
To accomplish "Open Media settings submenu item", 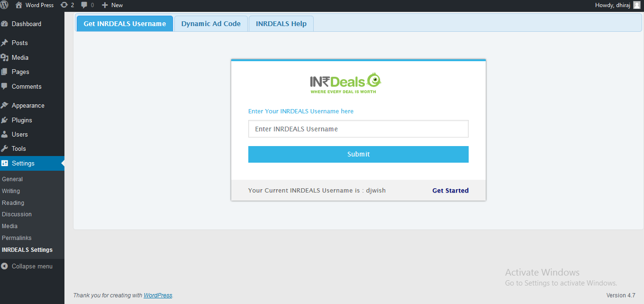I will tap(9, 226).
